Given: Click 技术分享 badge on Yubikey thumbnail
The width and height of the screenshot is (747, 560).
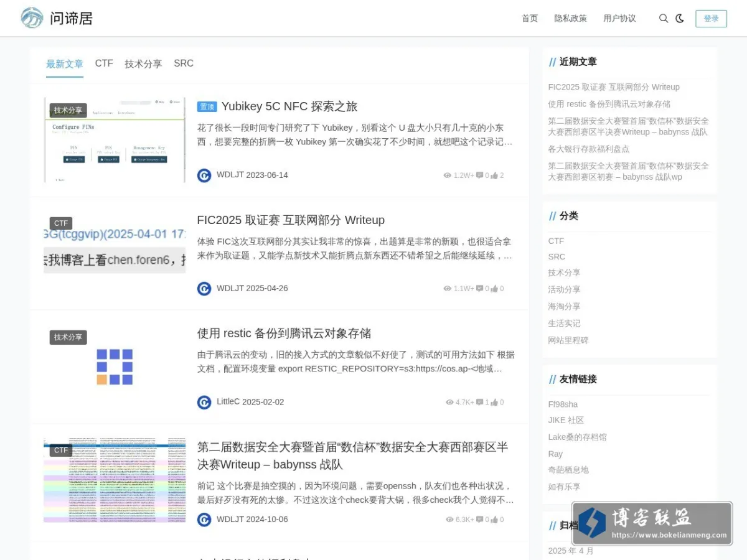Looking at the screenshot, I should click(x=68, y=110).
